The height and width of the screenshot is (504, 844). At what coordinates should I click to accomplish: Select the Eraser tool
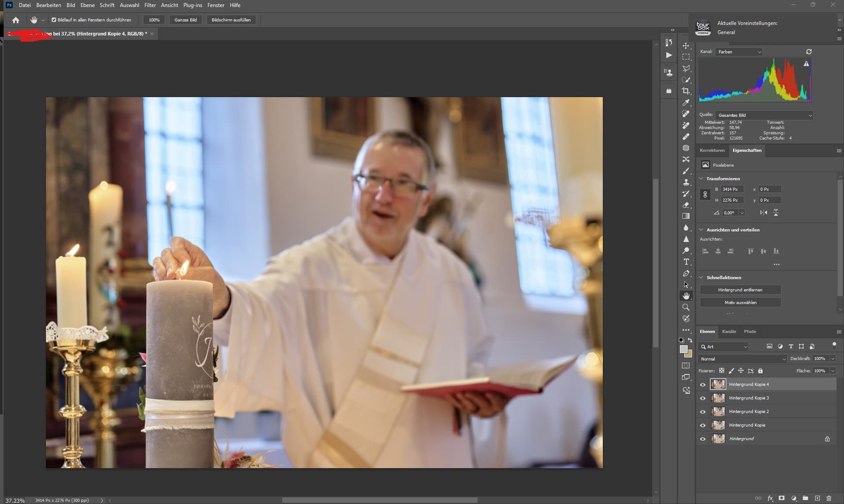[x=686, y=205]
